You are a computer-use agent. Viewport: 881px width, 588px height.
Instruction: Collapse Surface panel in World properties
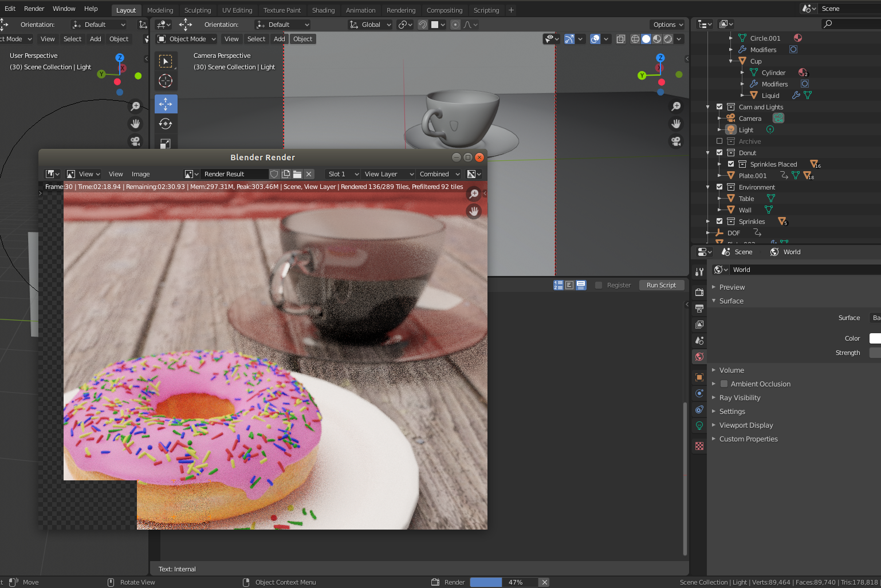tap(714, 301)
